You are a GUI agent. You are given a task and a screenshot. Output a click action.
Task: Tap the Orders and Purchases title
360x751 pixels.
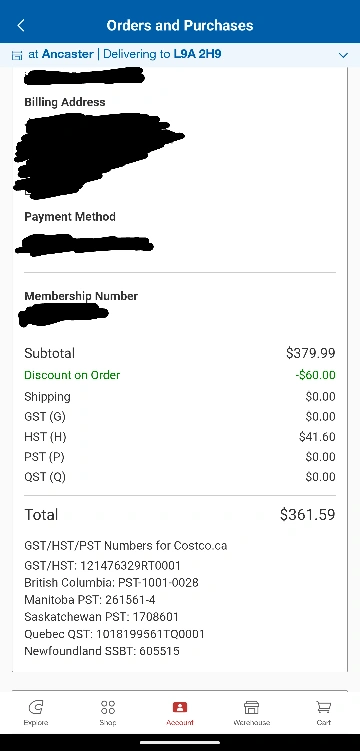tap(180, 25)
